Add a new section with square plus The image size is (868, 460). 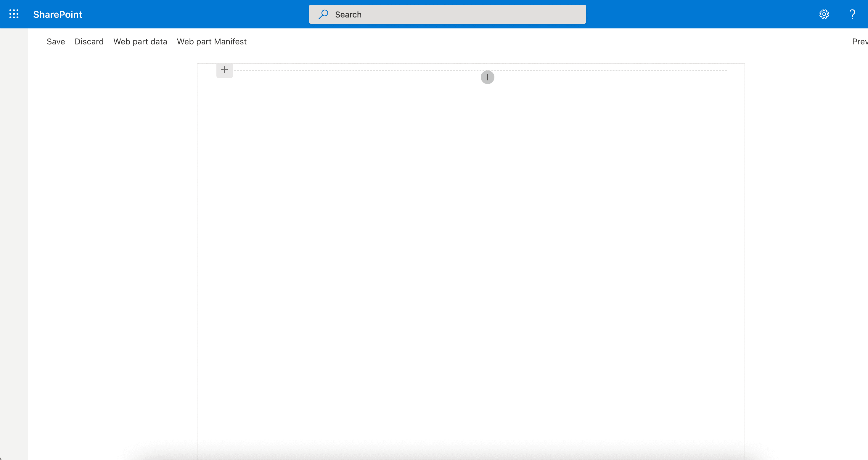(224, 70)
